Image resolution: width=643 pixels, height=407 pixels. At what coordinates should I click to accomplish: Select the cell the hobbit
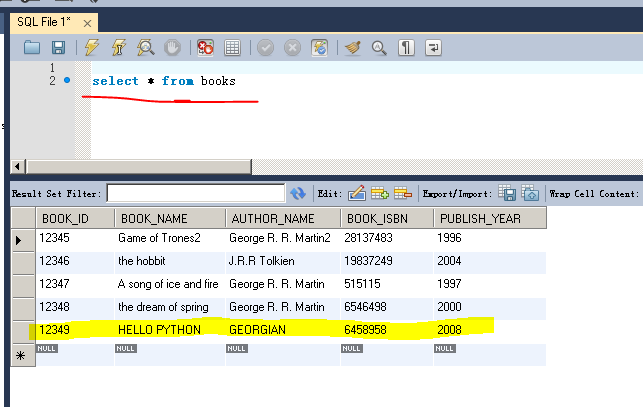click(x=170, y=261)
